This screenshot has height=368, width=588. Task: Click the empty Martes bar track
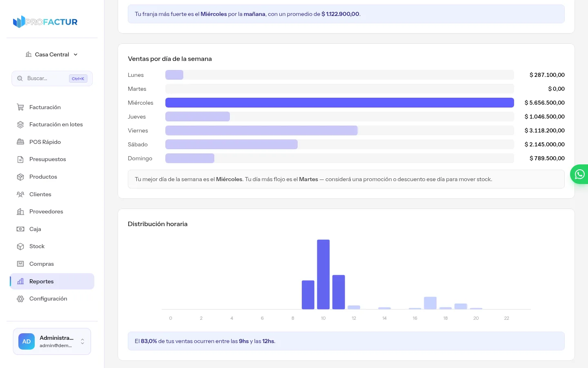(340, 89)
